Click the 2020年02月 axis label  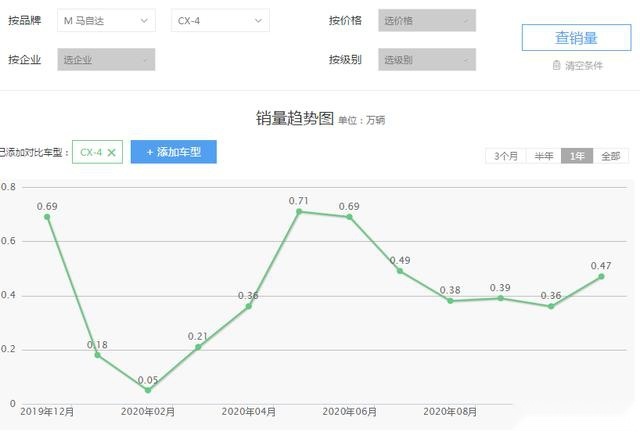[148, 412]
